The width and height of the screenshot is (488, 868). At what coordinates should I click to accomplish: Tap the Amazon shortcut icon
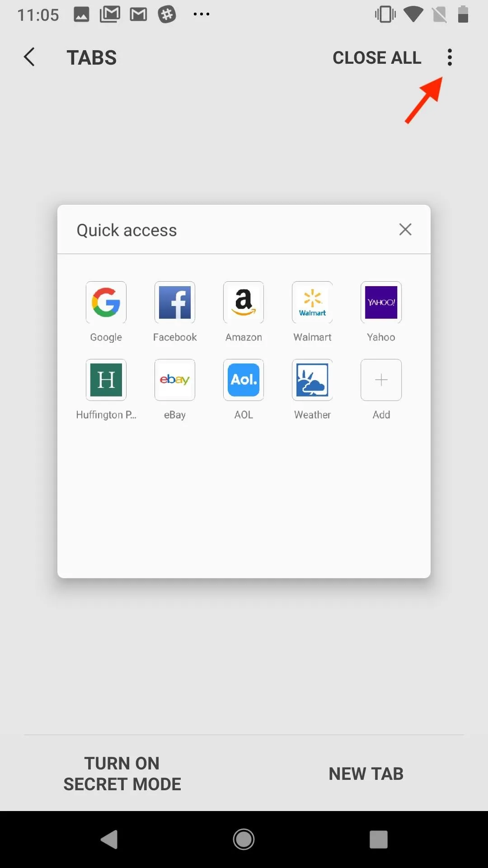tap(244, 302)
